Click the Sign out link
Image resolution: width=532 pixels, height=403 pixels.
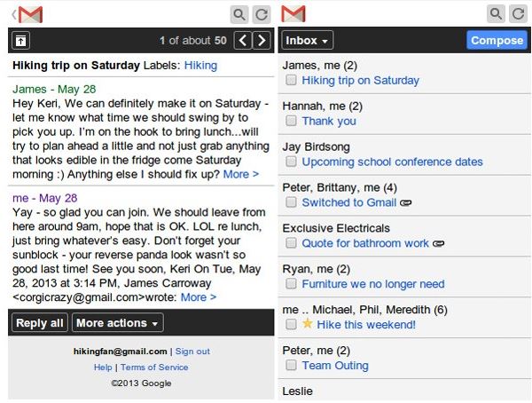pos(192,352)
